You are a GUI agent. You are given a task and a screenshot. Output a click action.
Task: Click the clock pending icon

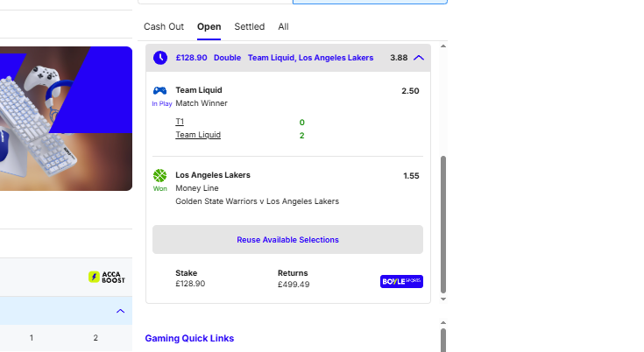pos(160,58)
